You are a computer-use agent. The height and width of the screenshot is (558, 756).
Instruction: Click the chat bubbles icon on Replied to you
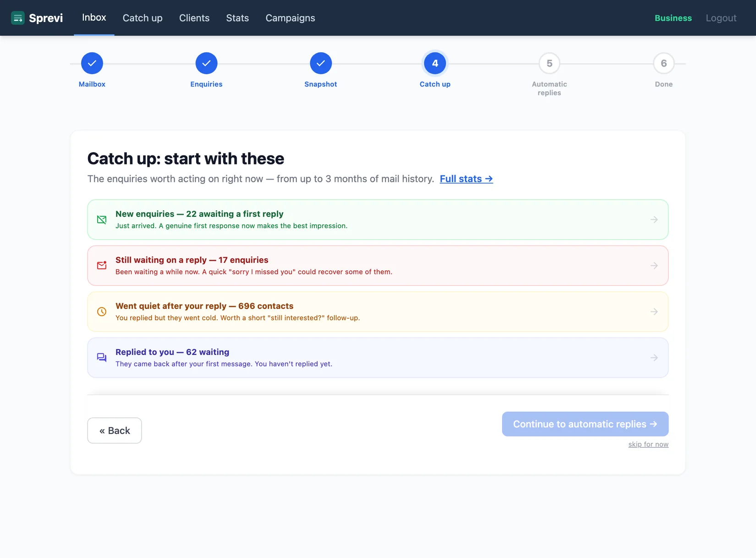pyautogui.click(x=102, y=358)
